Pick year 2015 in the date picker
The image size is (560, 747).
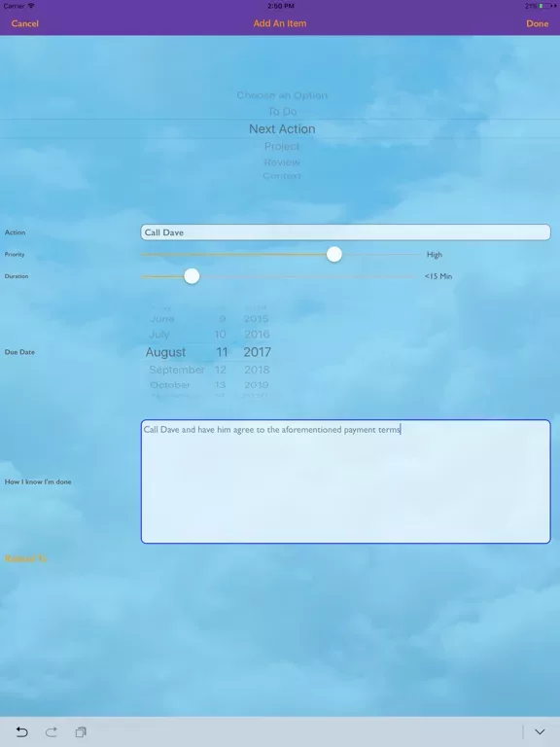pos(257,319)
